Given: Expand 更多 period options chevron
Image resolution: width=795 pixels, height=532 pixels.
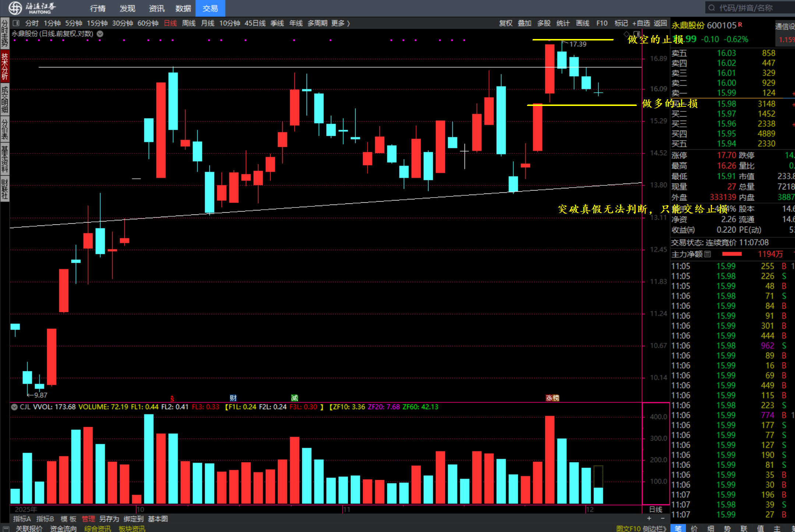Looking at the screenshot, I should 348,23.
